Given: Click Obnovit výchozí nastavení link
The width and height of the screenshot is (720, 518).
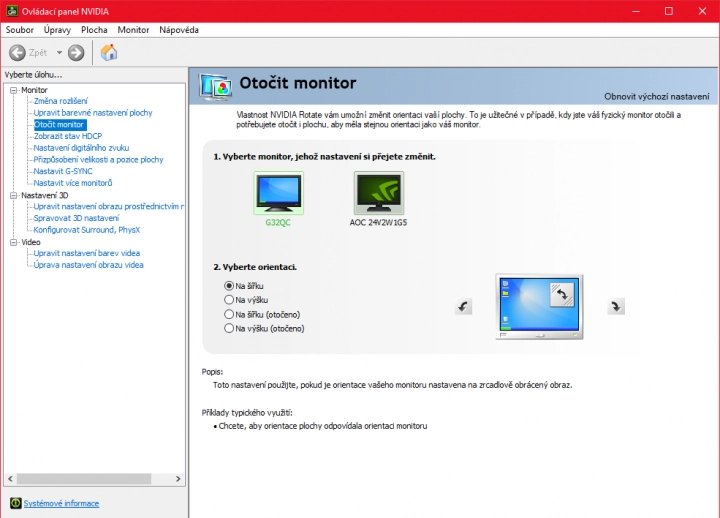Looking at the screenshot, I should tap(657, 96).
